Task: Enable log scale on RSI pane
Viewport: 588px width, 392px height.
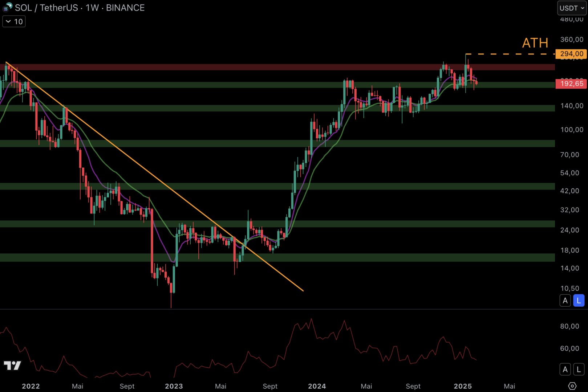Action: 579,369
